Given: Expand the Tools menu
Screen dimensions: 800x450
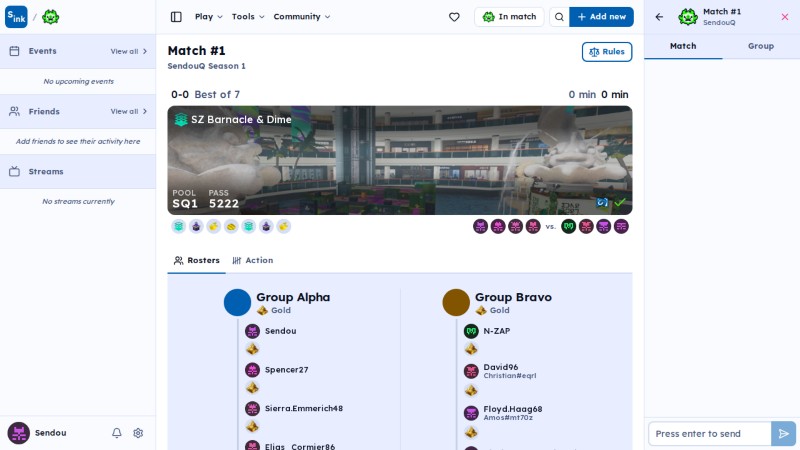Looking at the screenshot, I should pos(248,17).
